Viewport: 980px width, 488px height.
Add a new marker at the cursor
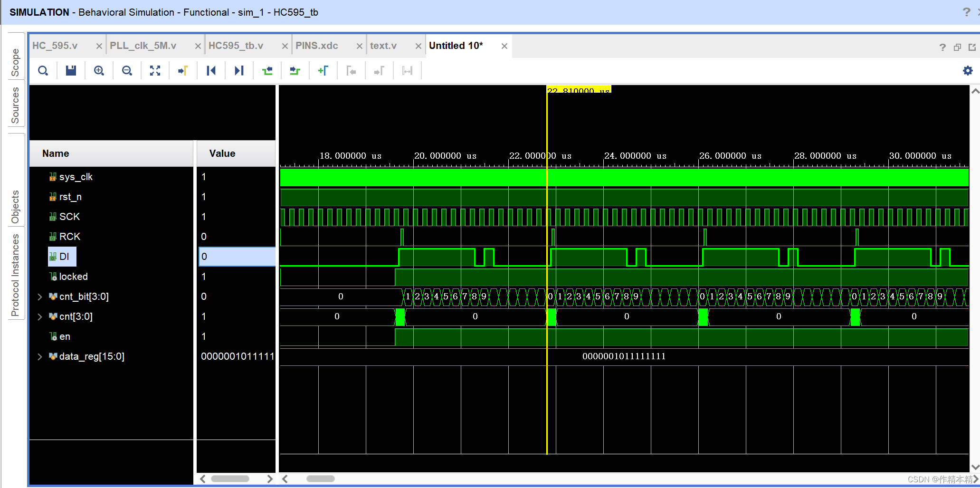pyautogui.click(x=323, y=70)
